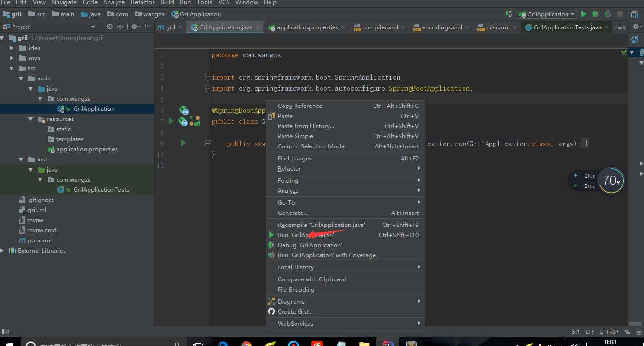Click the grey Stop button in toolbar

tap(620, 14)
